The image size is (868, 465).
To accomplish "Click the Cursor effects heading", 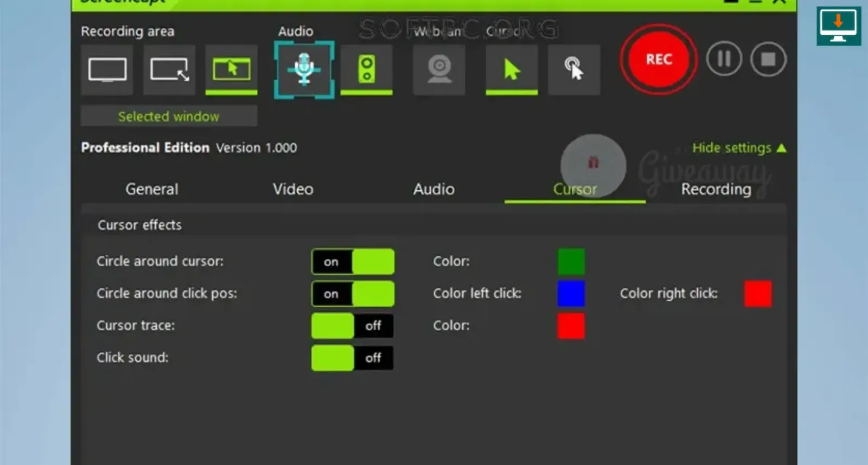I will tap(139, 225).
